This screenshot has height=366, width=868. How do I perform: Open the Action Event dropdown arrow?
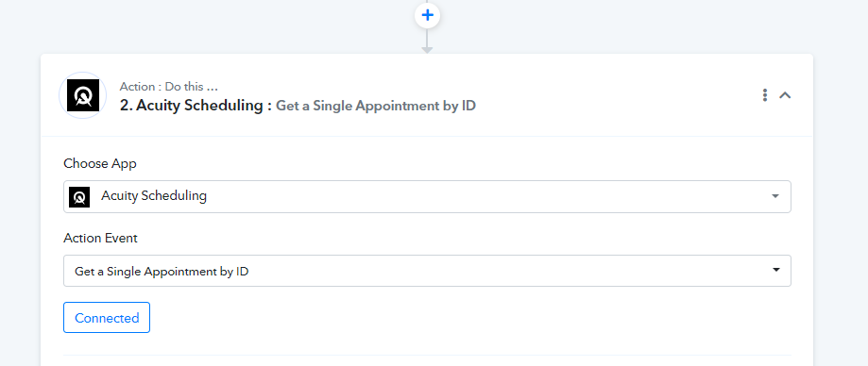[775, 271]
